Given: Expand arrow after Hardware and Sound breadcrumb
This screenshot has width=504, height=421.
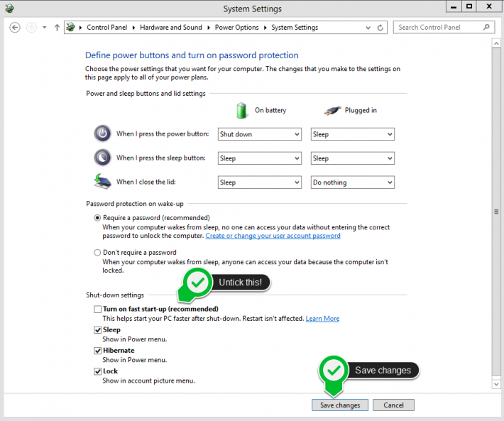Looking at the screenshot, I should pyautogui.click(x=208, y=28).
